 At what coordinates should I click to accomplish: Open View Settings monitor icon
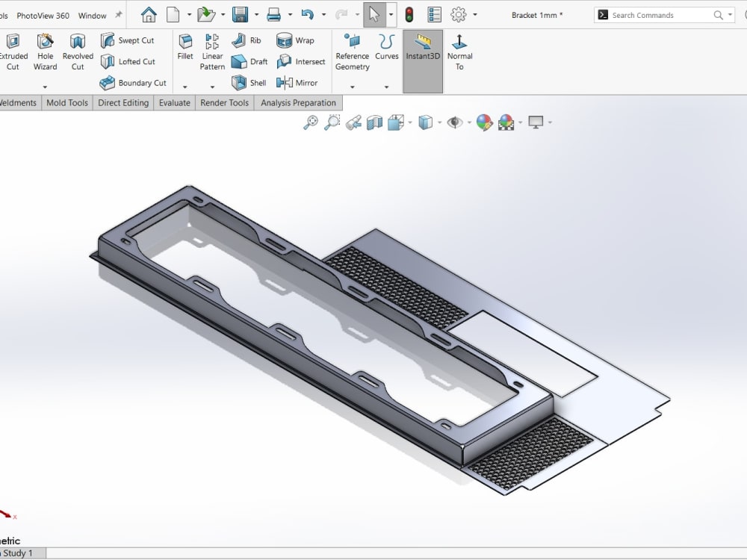(x=536, y=123)
